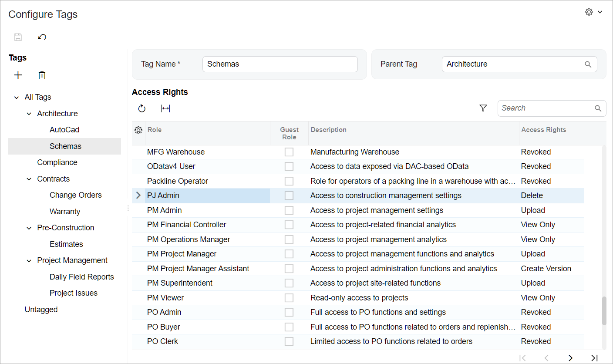Collapse the Architecture tag node

[x=29, y=114]
